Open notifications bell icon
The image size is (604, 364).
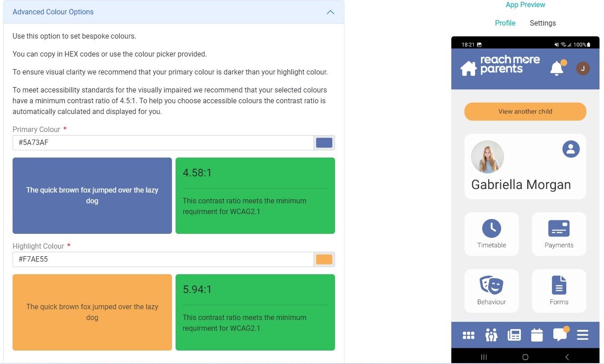click(x=557, y=68)
